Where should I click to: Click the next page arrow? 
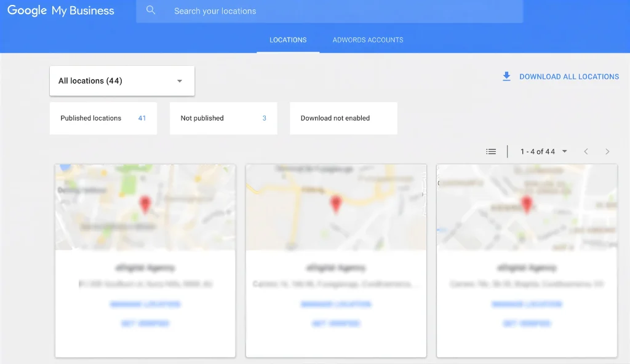[607, 151]
